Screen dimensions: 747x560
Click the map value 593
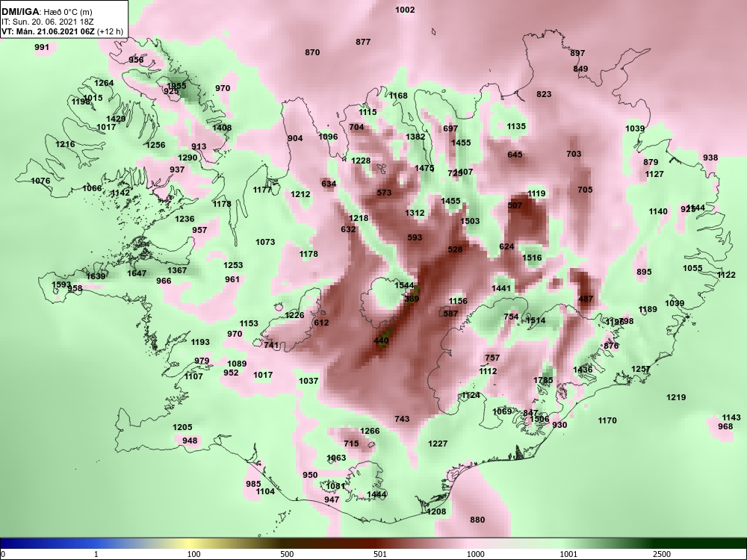(415, 237)
